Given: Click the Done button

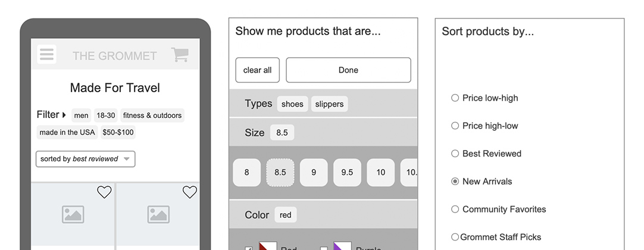Looking at the screenshot, I should tap(348, 70).
